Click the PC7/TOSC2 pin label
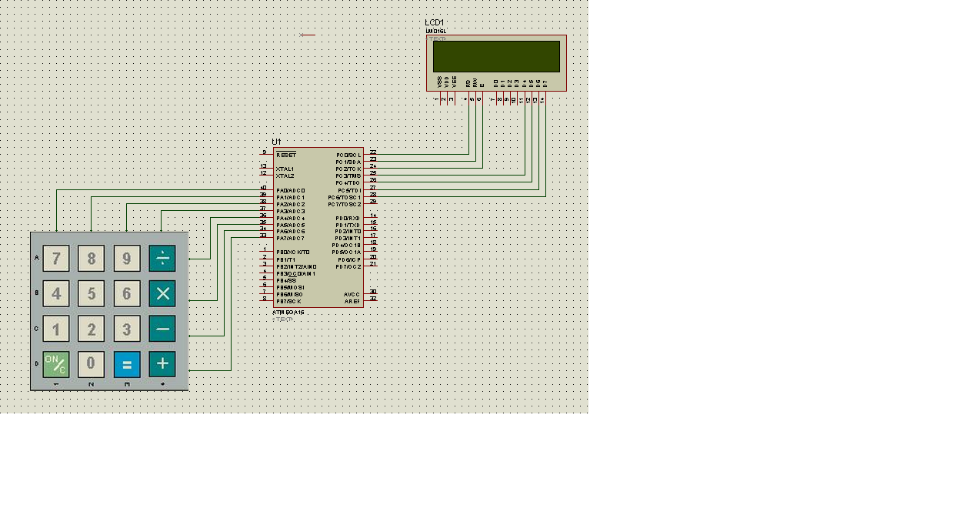This screenshot has width=980, height=505. pyautogui.click(x=345, y=205)
